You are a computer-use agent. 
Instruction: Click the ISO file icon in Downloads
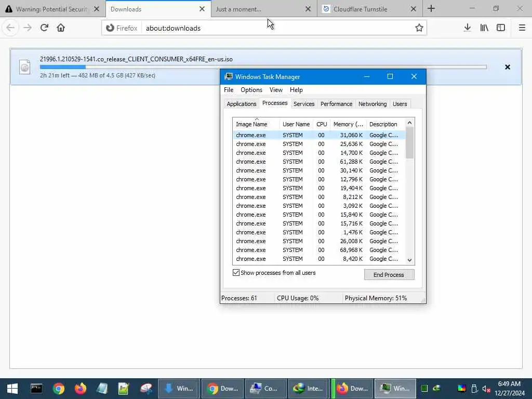point(25,67)
